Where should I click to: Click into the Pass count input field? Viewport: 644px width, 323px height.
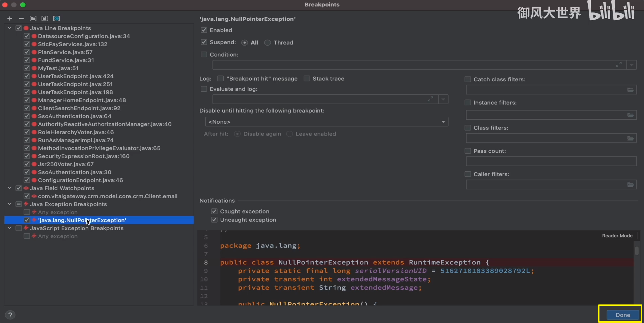pyautogui.click(x=551, y=161)
